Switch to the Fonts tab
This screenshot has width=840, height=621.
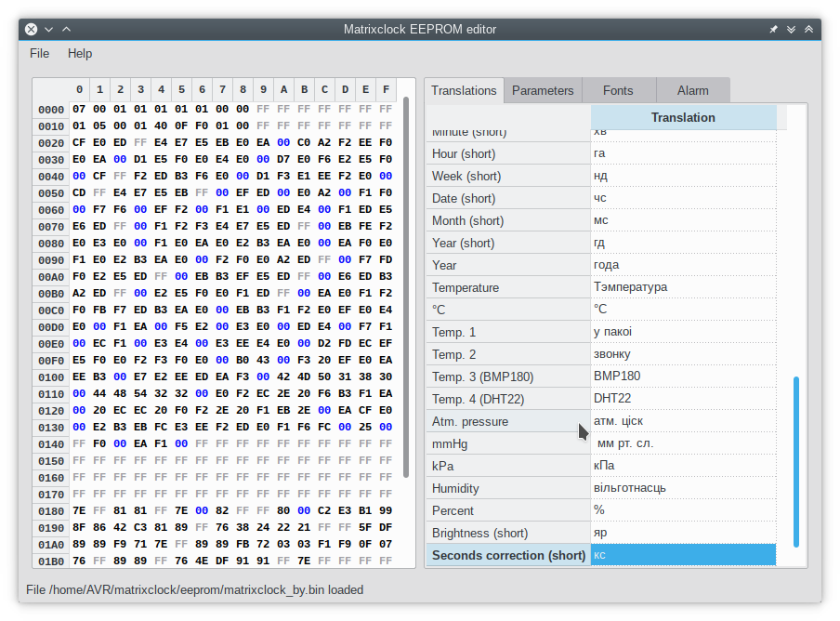click(x=618, y=90)
